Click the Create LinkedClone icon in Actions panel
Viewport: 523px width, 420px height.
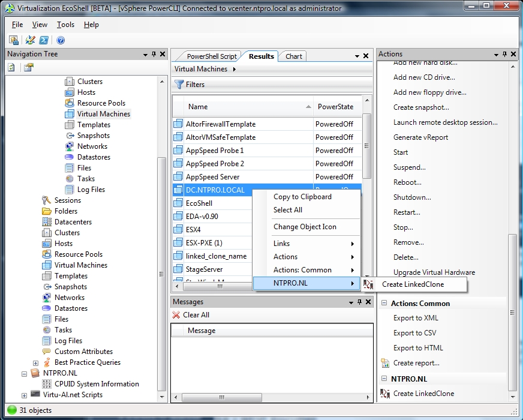(385, 394)
